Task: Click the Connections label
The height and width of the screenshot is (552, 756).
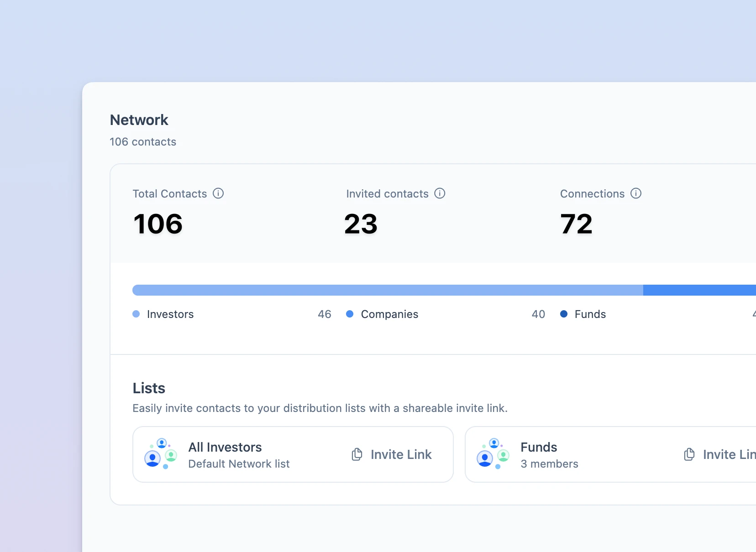Action: 592,194
